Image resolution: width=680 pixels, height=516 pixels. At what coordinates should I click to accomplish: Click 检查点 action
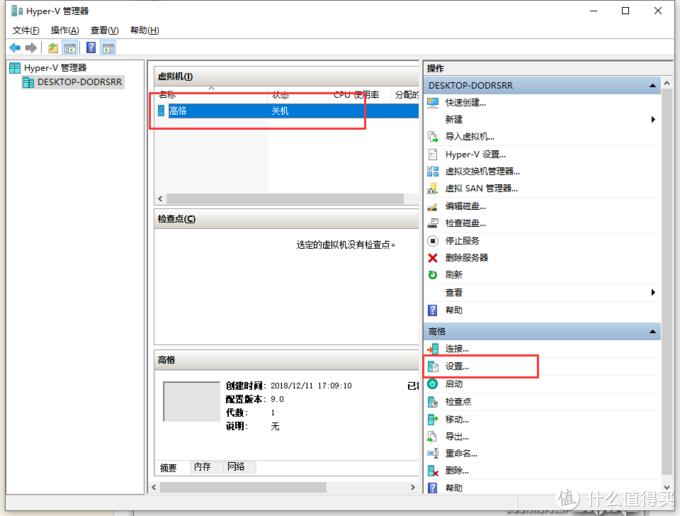click(x=458, y=402)
